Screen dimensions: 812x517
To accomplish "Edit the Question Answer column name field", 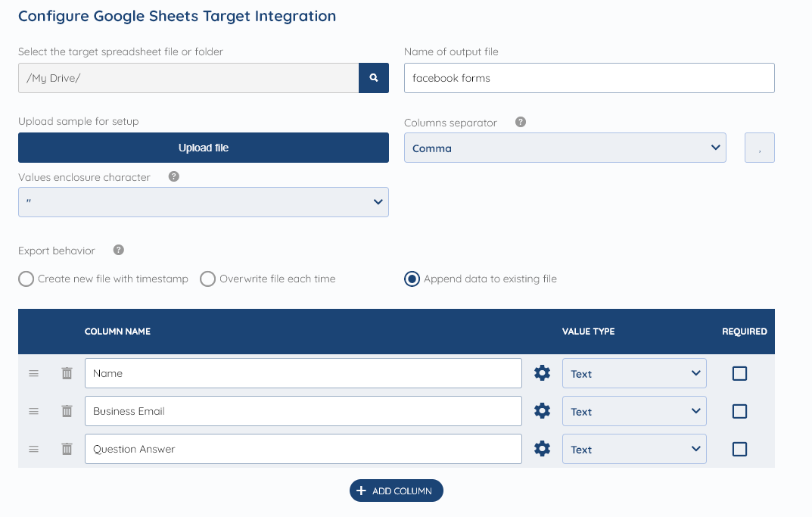I will tap(303, 449).
